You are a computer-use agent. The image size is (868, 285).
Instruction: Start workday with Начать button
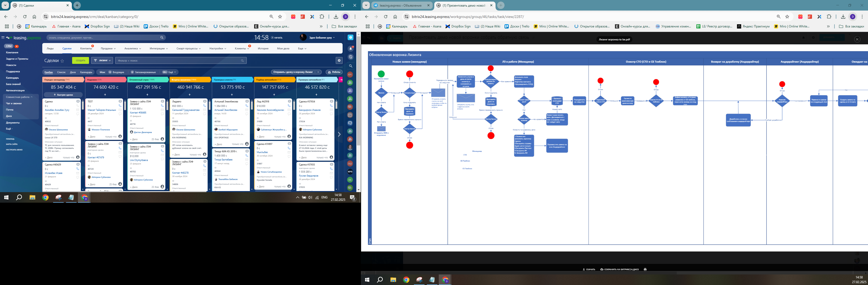277,38
